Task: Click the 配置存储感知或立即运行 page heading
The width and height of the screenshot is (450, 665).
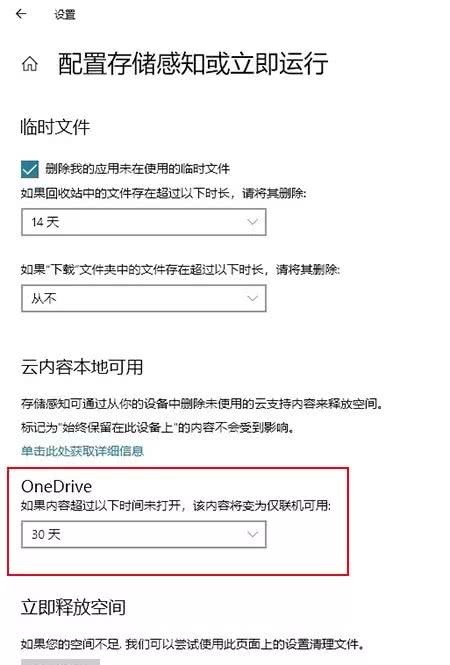Action: coord(193,64)
